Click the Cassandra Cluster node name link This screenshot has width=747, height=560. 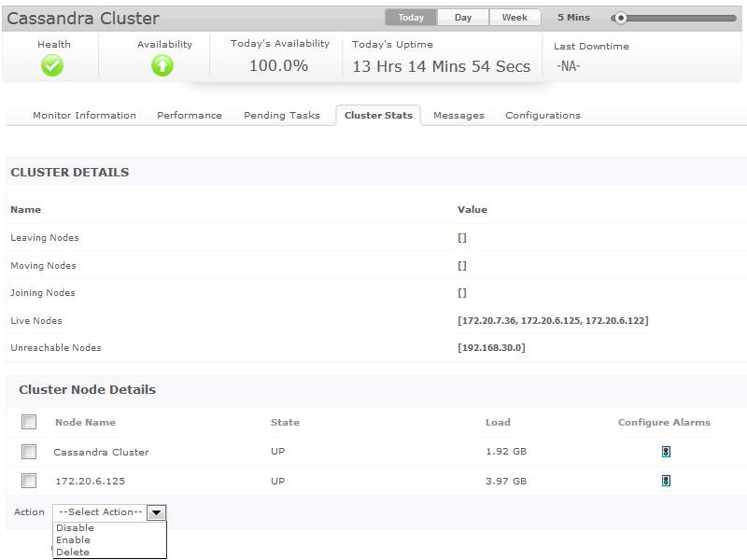(x=101, y=452)
